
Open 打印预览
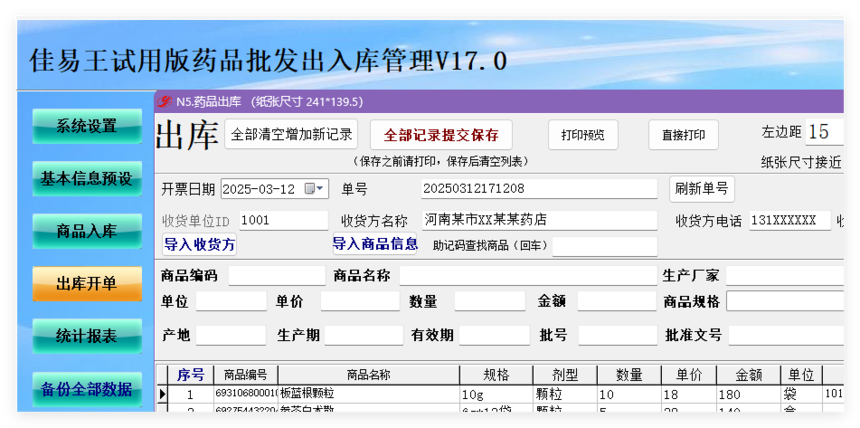[583, 134]
